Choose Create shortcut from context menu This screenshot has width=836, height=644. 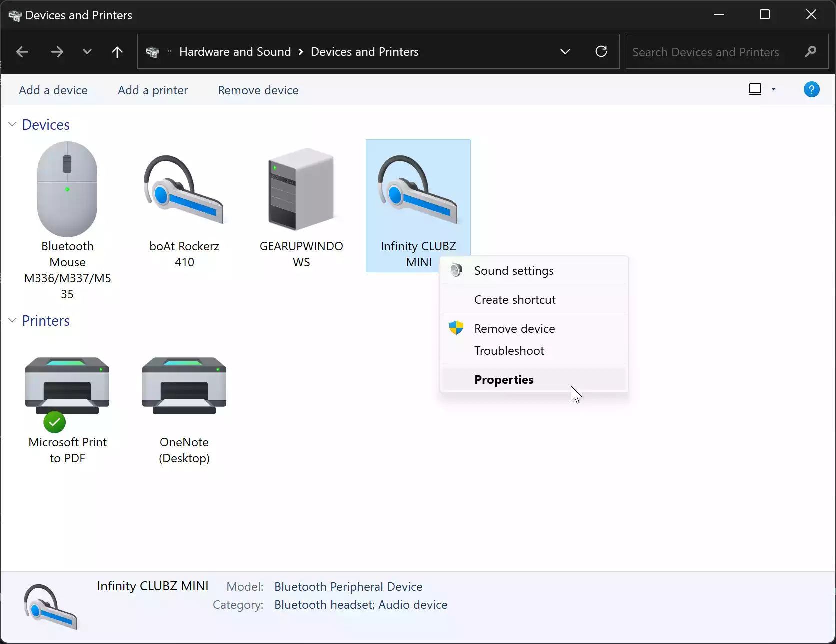pos(533,299)
